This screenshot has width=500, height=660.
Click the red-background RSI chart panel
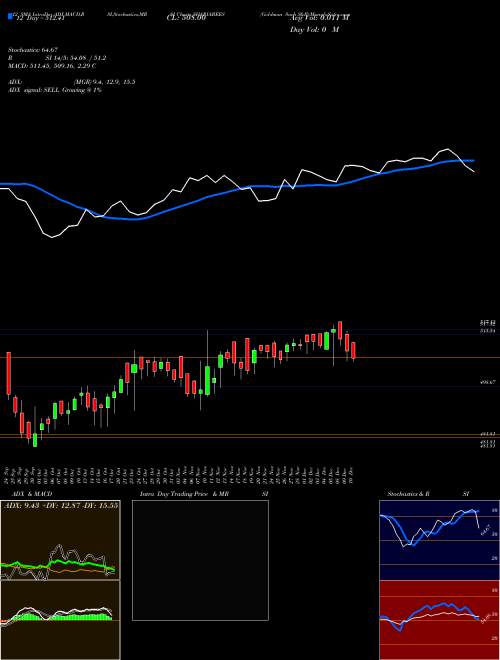click(x=439, y=620)
